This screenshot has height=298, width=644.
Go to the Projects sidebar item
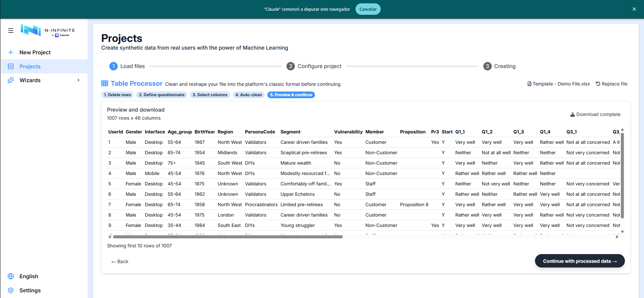(44, 66)
